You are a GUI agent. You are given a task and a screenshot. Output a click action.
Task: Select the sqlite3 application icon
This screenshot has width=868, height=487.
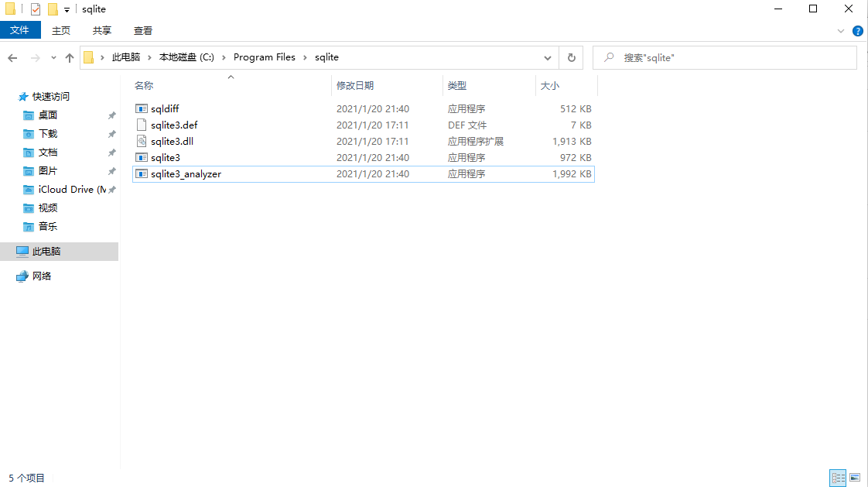(142, 157)
